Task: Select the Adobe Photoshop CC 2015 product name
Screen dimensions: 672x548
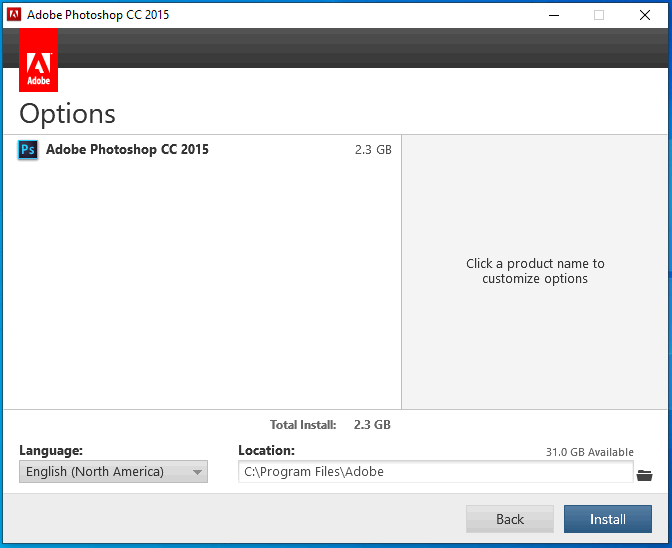Action: 127,150
